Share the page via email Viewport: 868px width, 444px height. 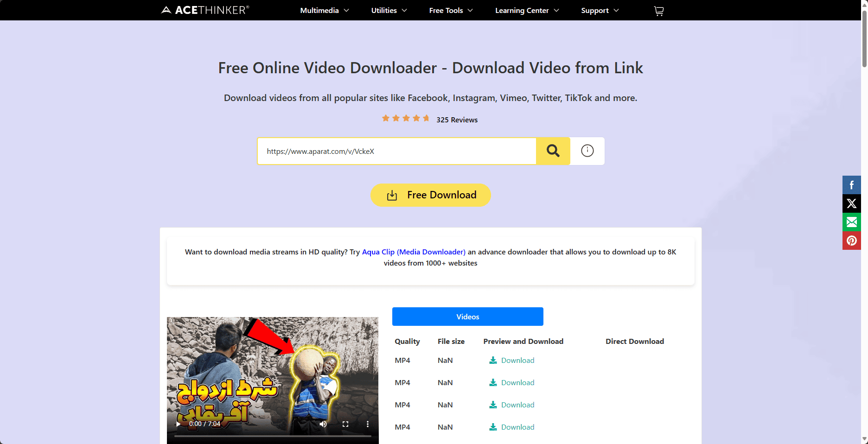coord(851,222)
